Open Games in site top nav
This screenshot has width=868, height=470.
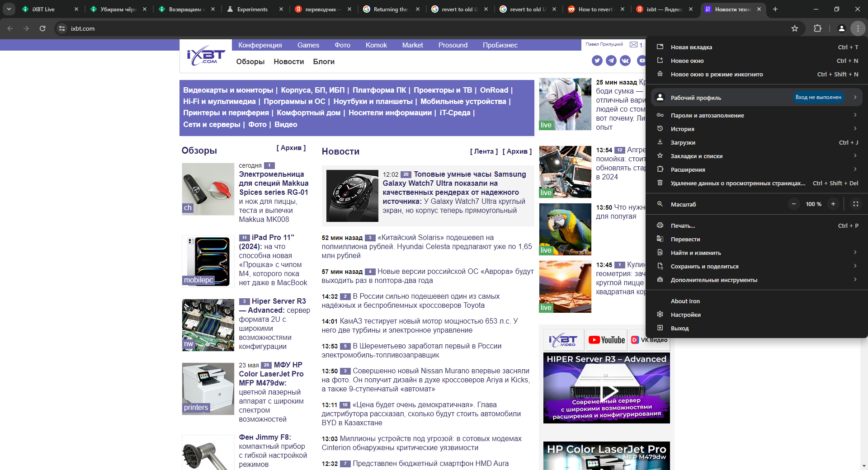pos(308,45)
